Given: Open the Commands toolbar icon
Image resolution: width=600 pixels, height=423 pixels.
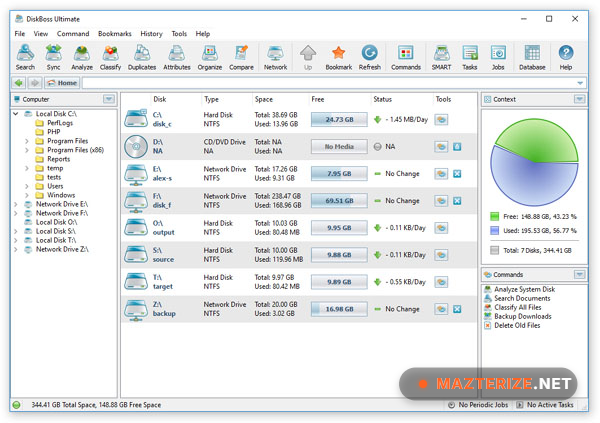Looking at the screenshot, I should point(406,57).
